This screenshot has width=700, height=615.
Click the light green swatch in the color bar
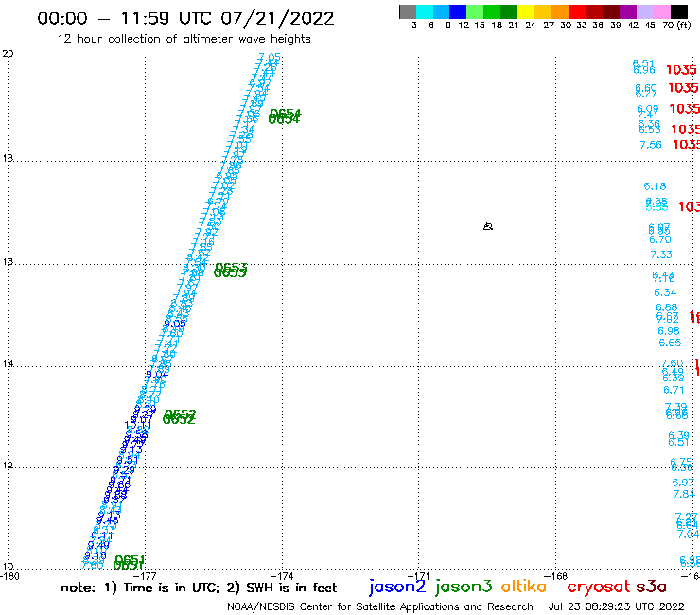[475, 11]
